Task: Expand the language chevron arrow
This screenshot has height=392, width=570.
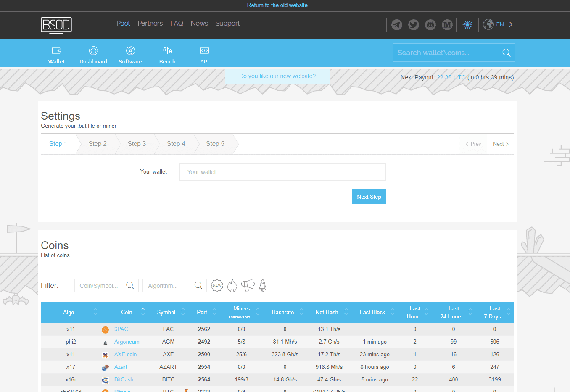Action: tap(511, 24)
